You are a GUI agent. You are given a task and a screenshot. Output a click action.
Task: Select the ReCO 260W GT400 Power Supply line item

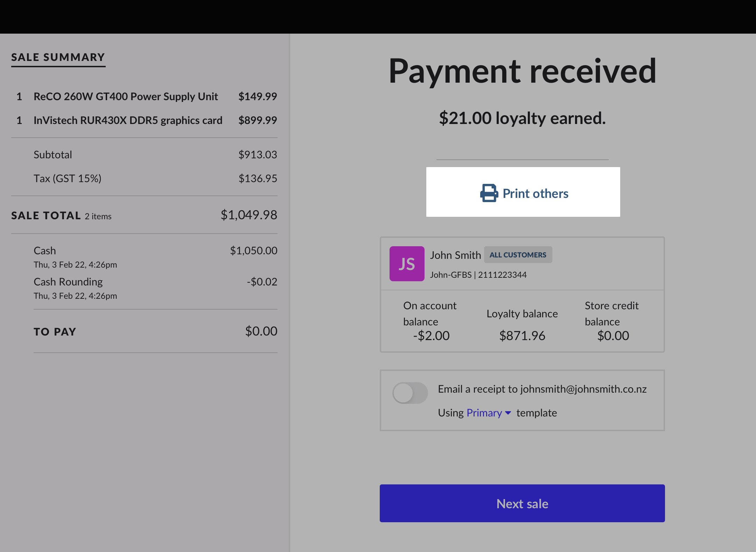click(x=125, y=96)
